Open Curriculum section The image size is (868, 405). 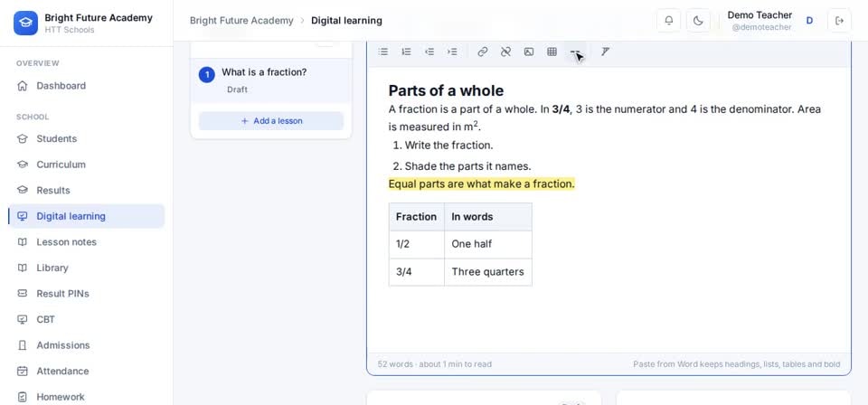pyautogui.click(x=87, y=165)
